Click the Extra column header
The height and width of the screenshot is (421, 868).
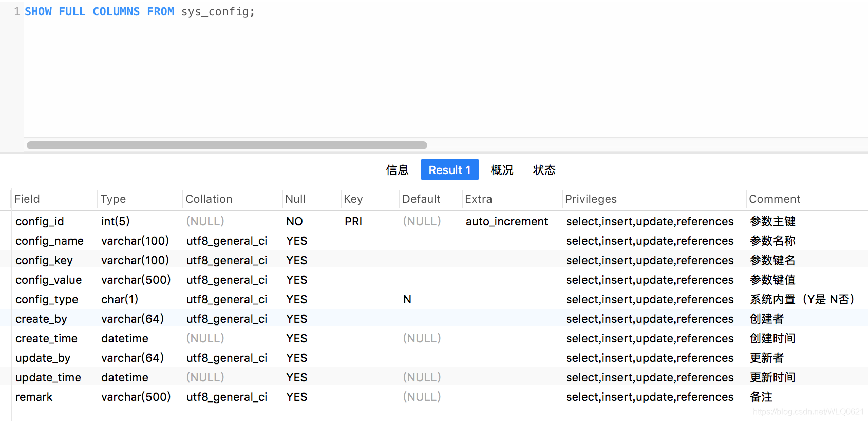tap(478, 199)
